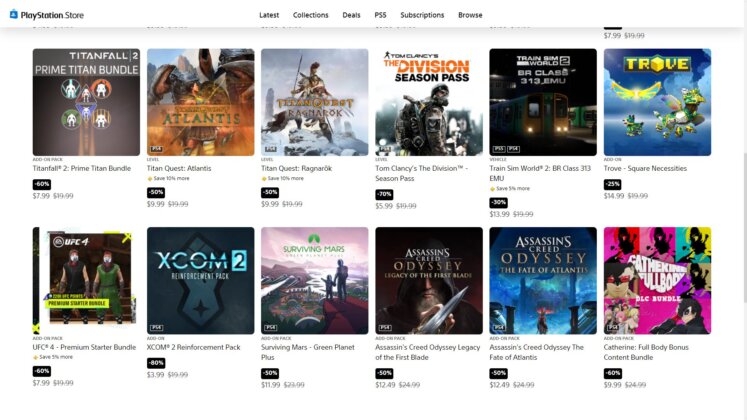Click the -60% discount badge for Titanfall 2
This screenshot has width=747, height=420.
coord(41,184)
